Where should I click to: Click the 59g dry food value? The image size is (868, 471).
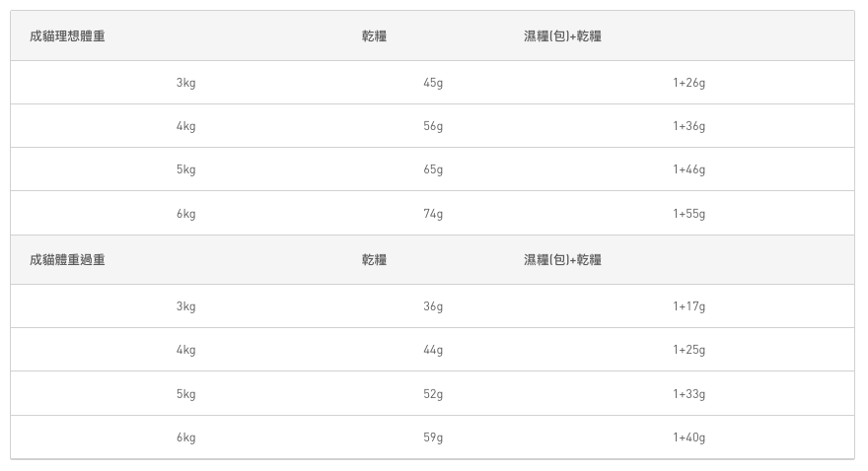[432, 437]
